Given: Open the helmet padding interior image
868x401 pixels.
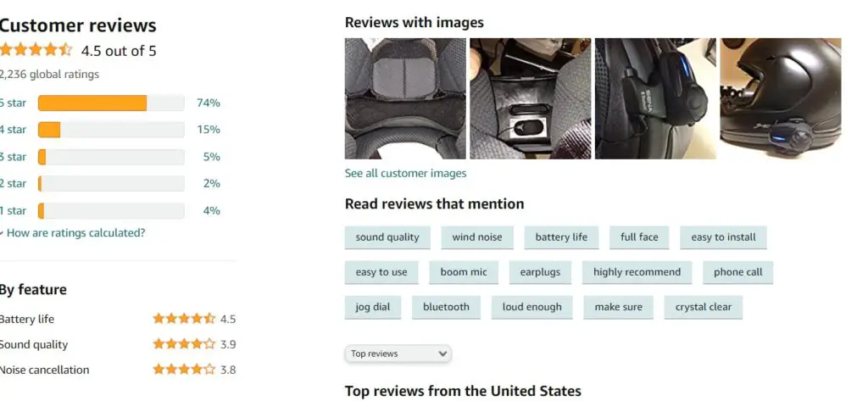Looking at the screenshot, I should click(x=405, y=98).
